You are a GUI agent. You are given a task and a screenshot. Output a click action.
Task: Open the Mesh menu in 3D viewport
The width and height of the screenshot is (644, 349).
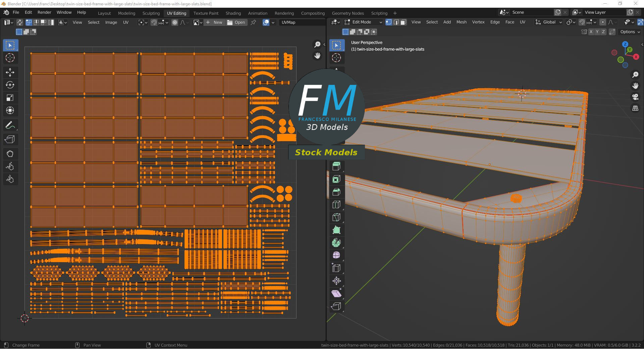coord(461,22)
